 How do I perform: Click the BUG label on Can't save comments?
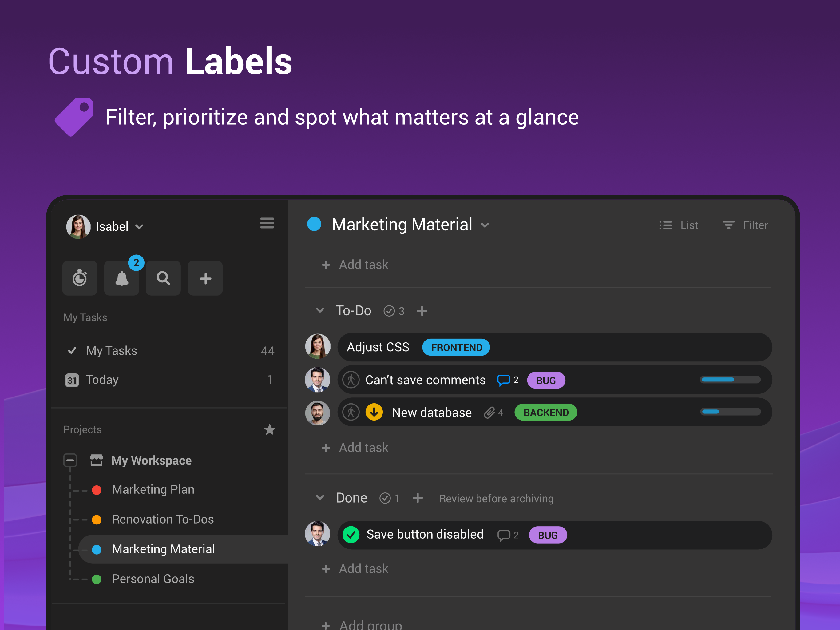[x=546, y=380]
